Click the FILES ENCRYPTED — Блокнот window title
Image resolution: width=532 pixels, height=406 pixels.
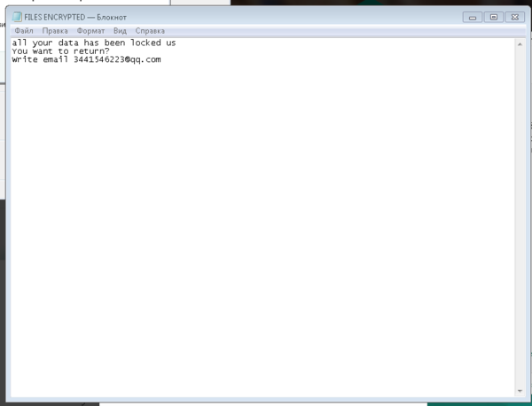tap(75, 18)
